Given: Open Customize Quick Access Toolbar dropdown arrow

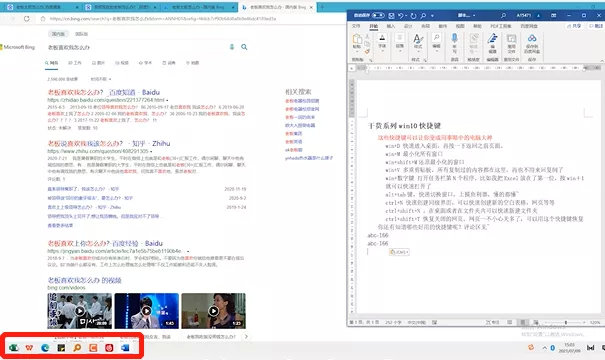Looking at the screenshot, I should point(433,16).
